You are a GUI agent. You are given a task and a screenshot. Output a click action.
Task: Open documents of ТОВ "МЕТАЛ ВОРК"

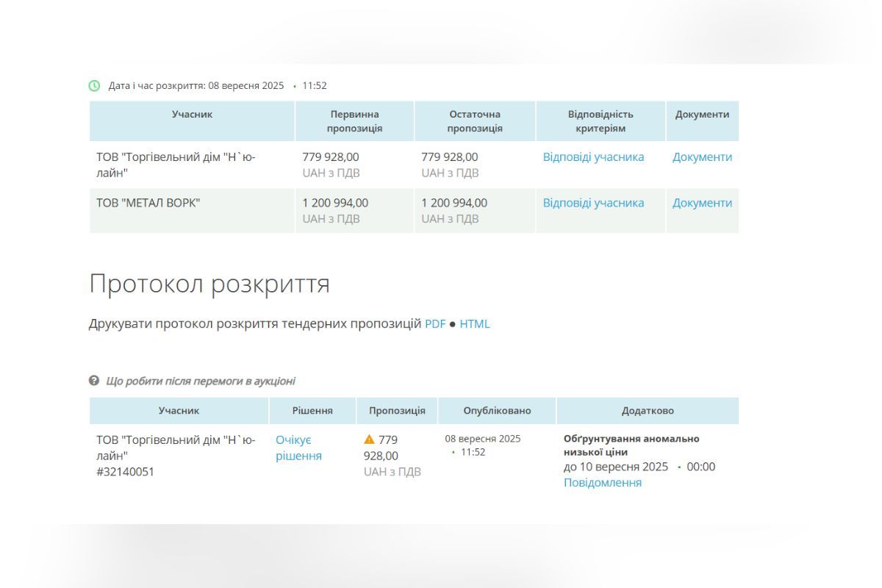(701, 202)
